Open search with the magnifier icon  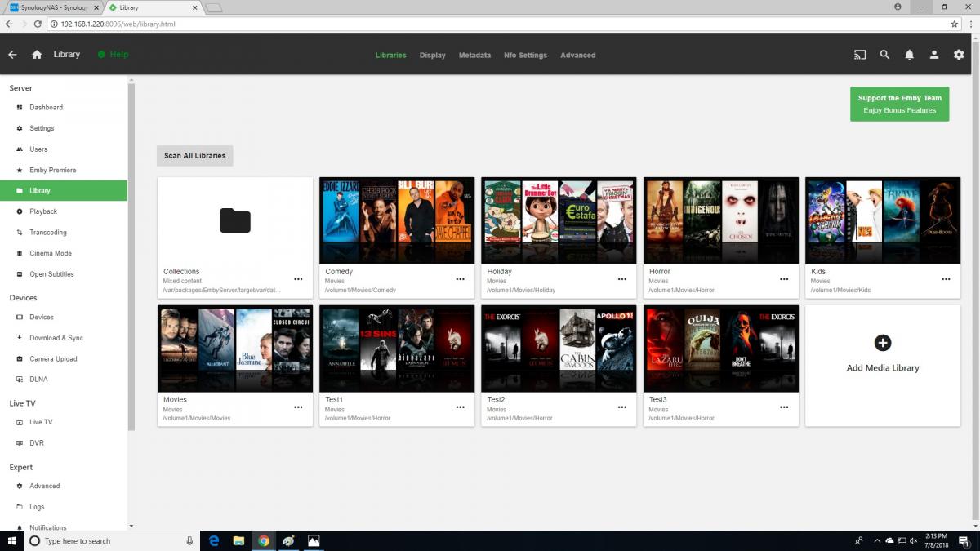(884, 55)
